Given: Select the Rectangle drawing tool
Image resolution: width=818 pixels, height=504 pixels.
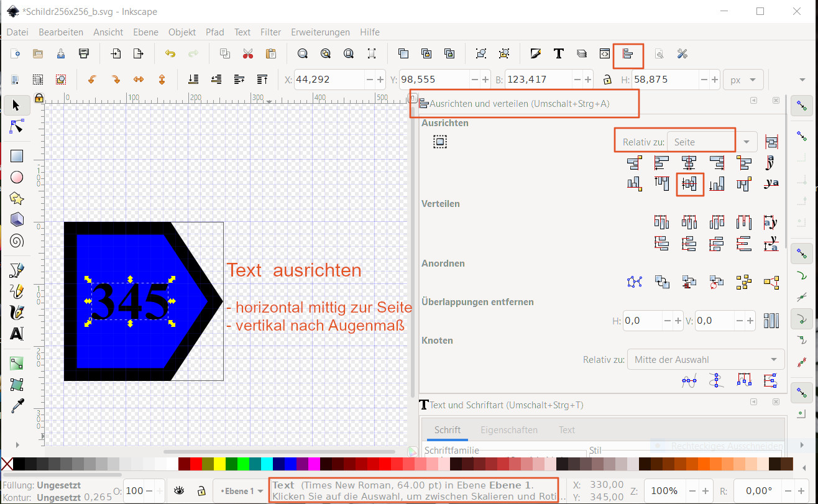Looking at the screenshot, I should click(17, 156).
